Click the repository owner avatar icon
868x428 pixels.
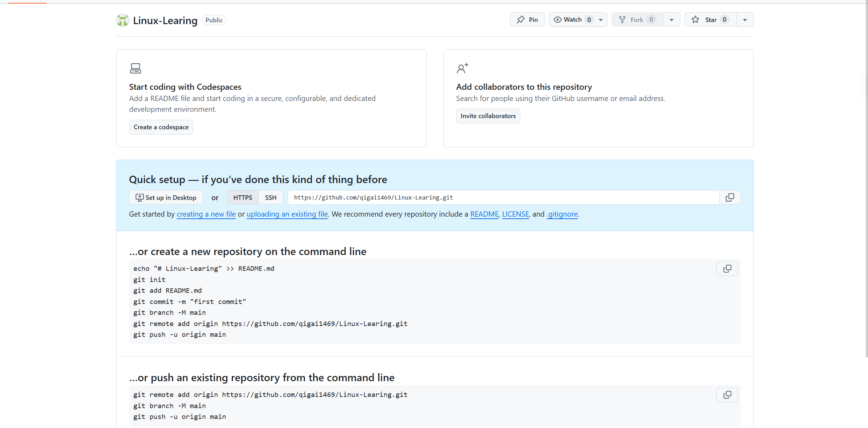coord(123,20)
